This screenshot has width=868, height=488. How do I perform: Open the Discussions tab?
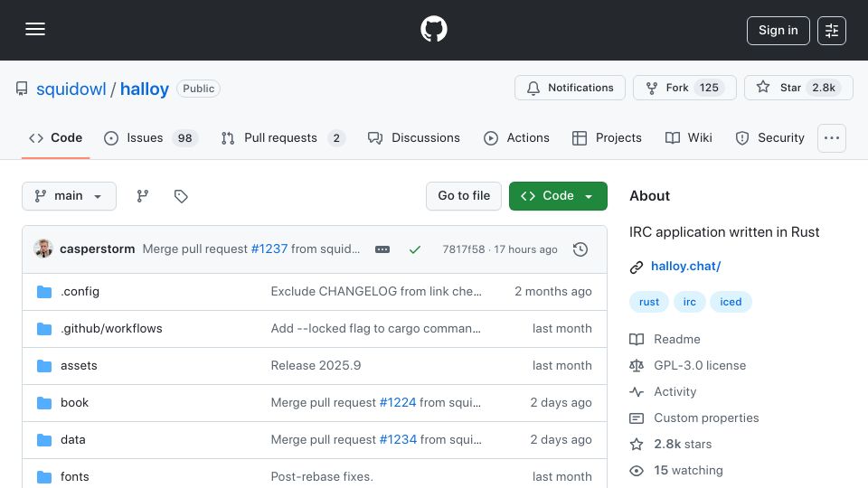click(x=413, y=137)
